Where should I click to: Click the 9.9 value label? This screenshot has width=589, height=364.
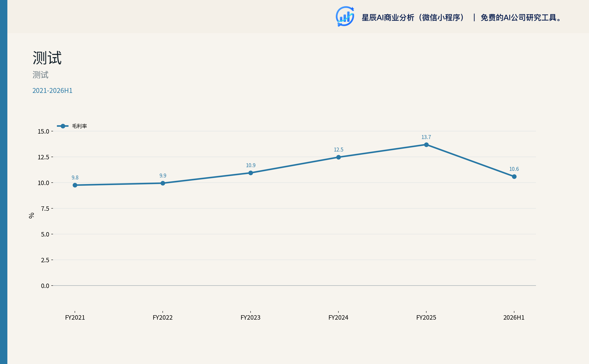163,176
